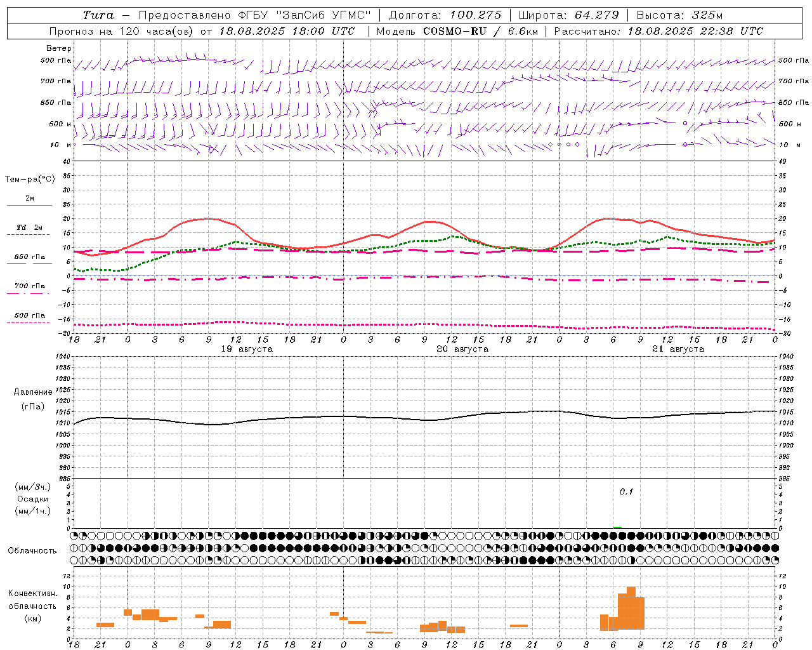812x650 pixels.
Task: Click the "(мм/1ч.)" precipitation unit label
Action: pos(33,511)
